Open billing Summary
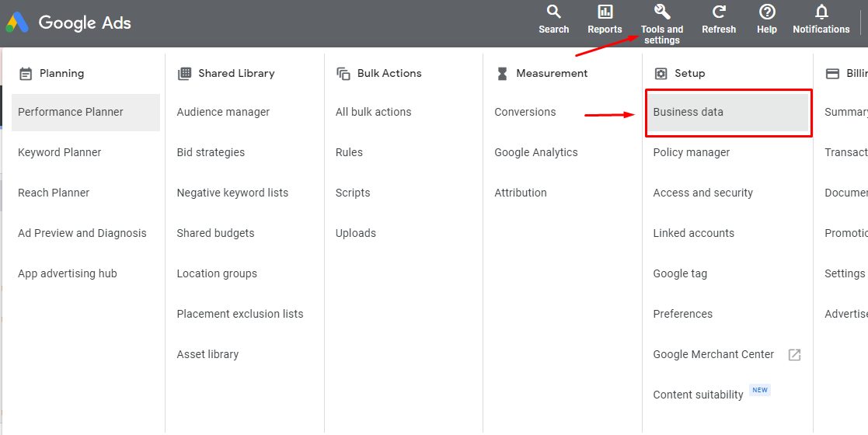This screenshot has width=868, height=435. click(846, 112)
